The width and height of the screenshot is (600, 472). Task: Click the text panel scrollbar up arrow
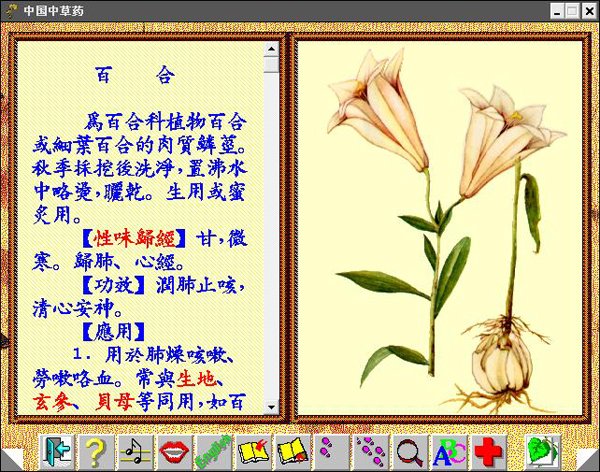pos(271,48)
